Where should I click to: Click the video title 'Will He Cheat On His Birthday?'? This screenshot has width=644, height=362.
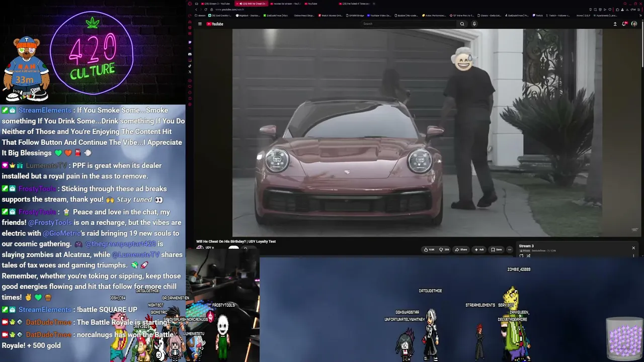236,241
